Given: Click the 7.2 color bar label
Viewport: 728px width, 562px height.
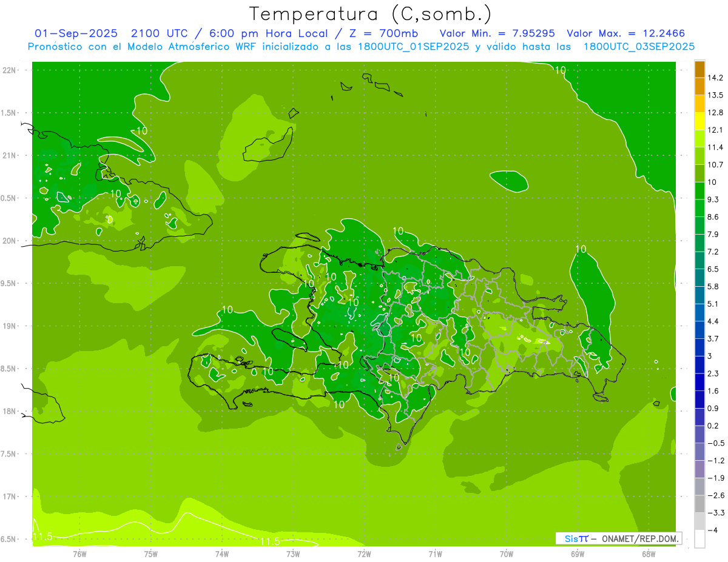Looking at the screenshot, I should (713, 252).
